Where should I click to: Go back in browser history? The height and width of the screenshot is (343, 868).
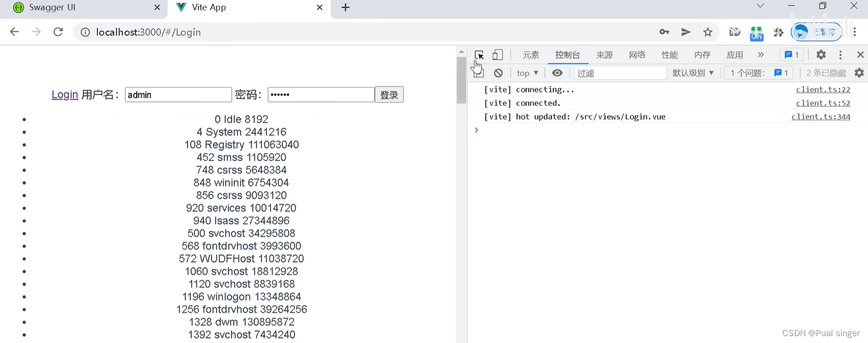(x=14, y=32)
